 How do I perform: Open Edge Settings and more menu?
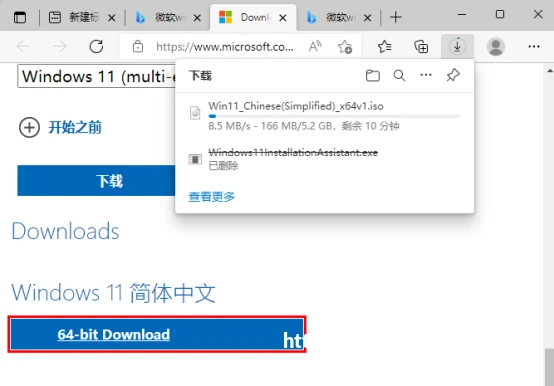534,46
